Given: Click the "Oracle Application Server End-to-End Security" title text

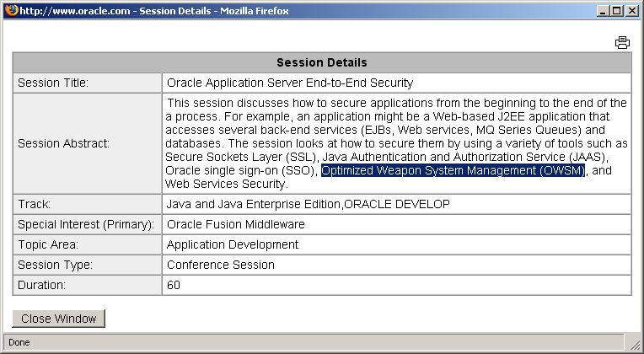Looking at the screenshot, I should 290,83.
